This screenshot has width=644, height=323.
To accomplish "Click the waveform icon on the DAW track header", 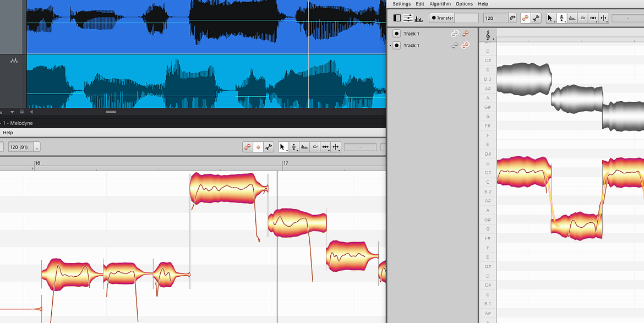I will (14, 61).
